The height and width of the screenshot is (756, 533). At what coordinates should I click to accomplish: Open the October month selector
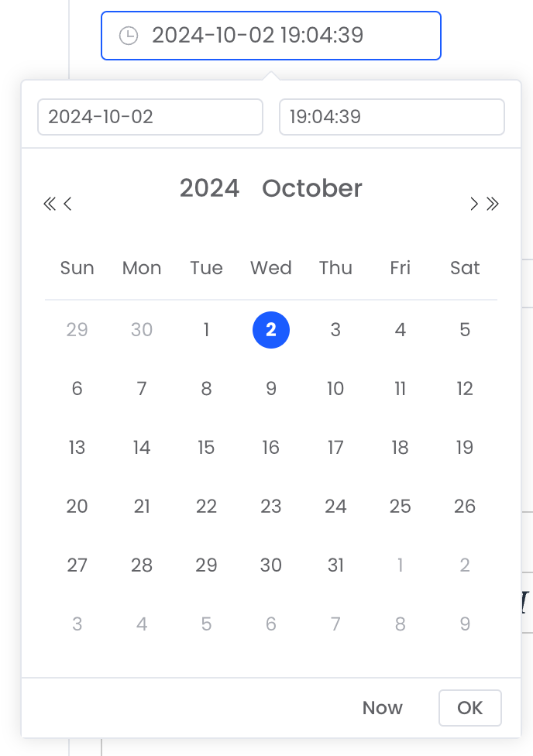coord(312,188)
